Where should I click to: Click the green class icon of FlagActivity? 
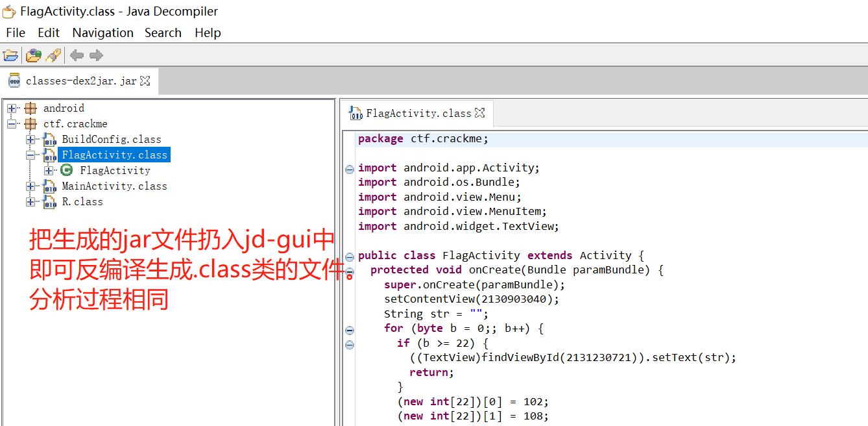[67, 170]
